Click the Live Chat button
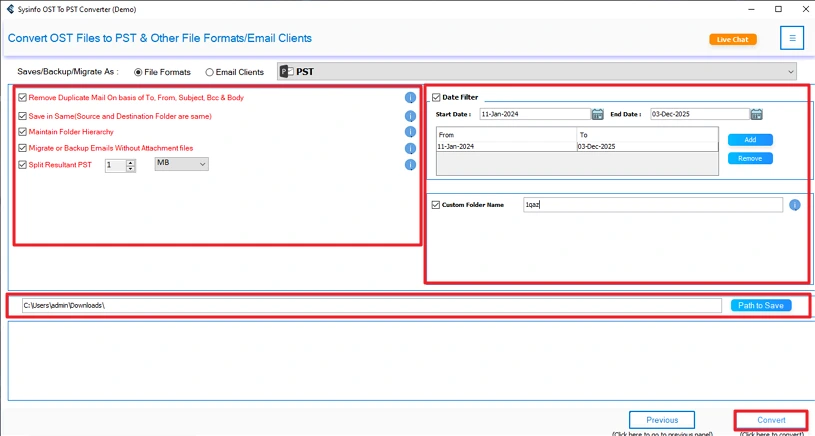 coord(733,39)
